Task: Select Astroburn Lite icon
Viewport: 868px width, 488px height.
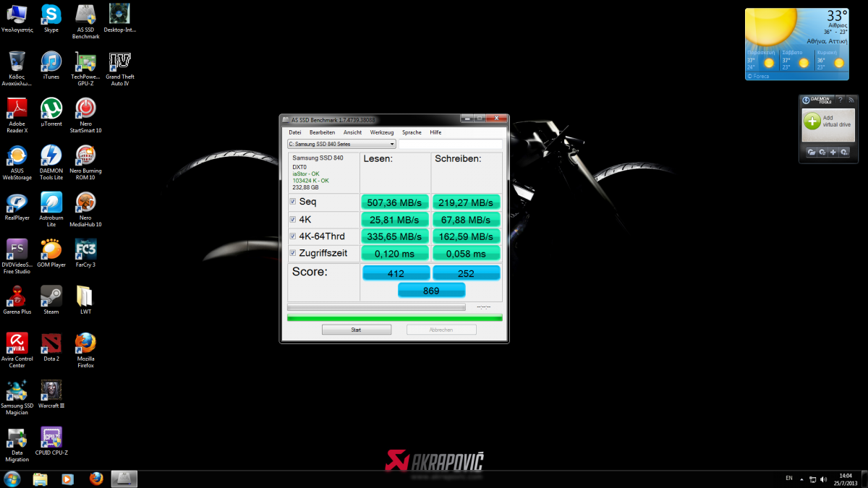Action: click(x=51, y=209)
